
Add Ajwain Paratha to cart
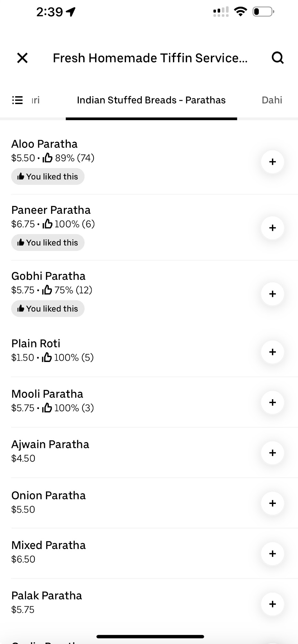coord(272,453)
